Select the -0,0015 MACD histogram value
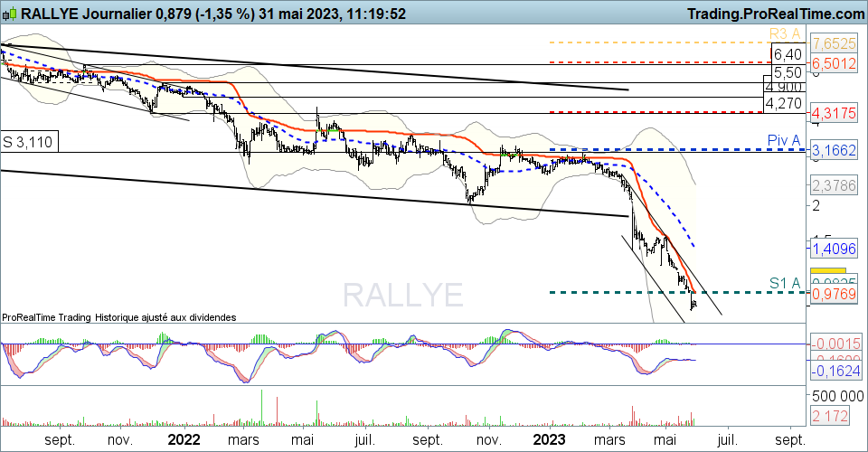 (x=835, y=344)
